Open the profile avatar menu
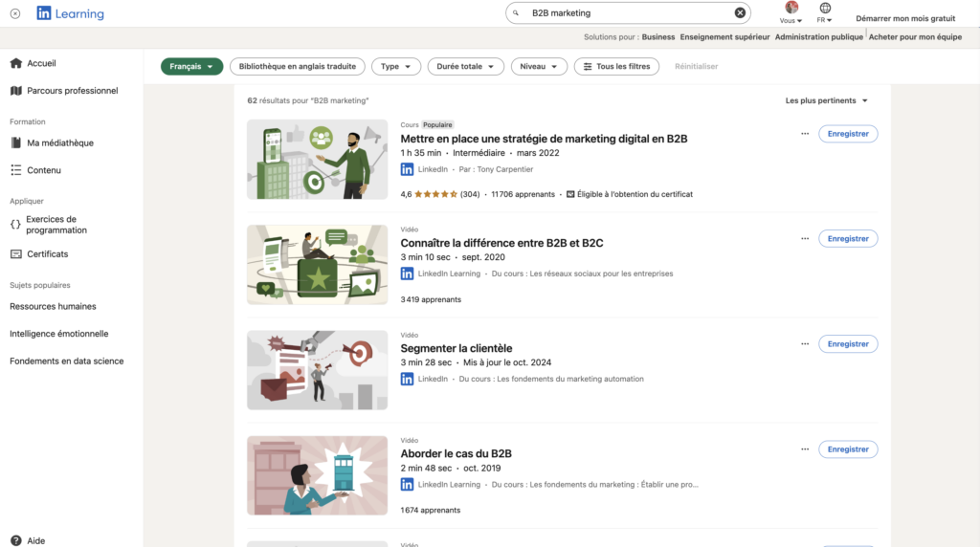The width and height of the screenshot is (980, 547). (x=791, y=9)
